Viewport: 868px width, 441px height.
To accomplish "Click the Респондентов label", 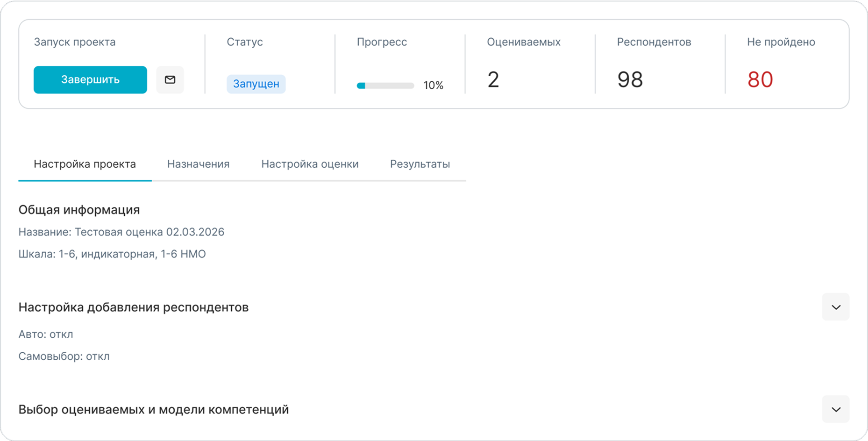I will (654, 42).
